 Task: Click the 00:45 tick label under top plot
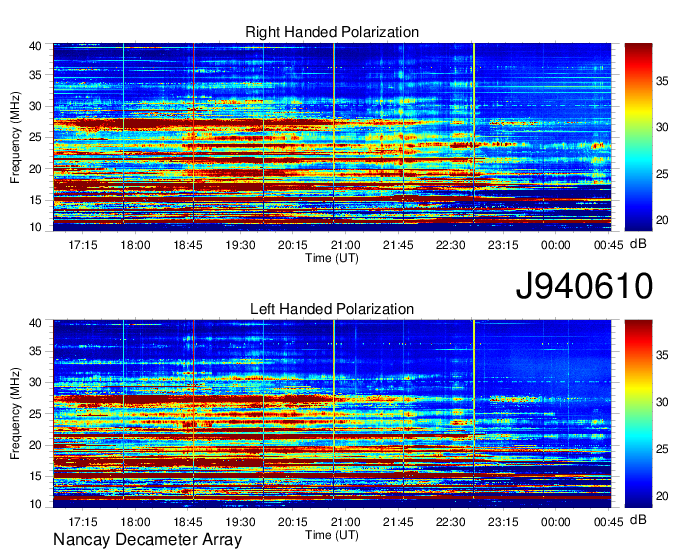(x=608, y=245)
